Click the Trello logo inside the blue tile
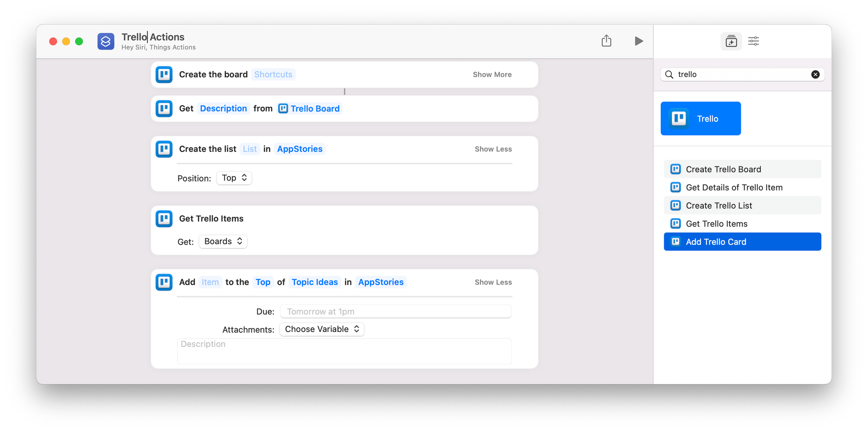 pyautogui.click(x=679, y=118)
